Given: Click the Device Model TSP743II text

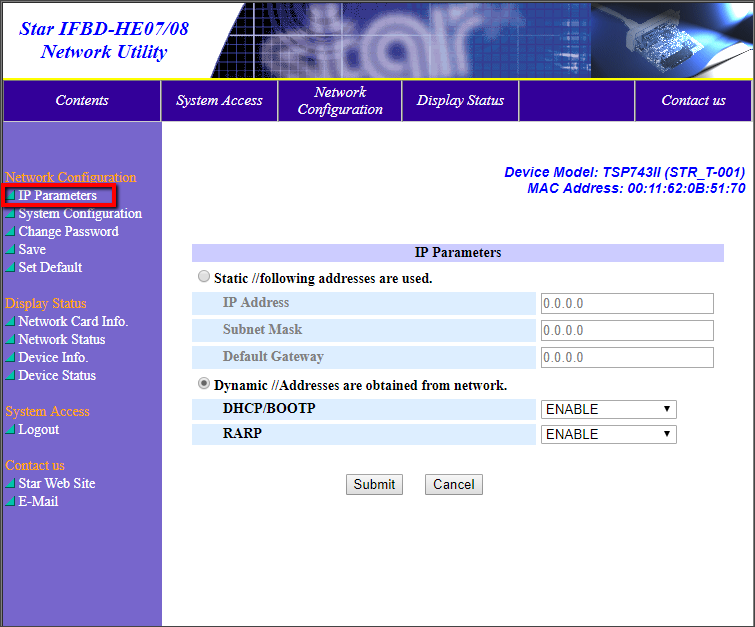Looking at the screenshot, I should pos(625,172).
